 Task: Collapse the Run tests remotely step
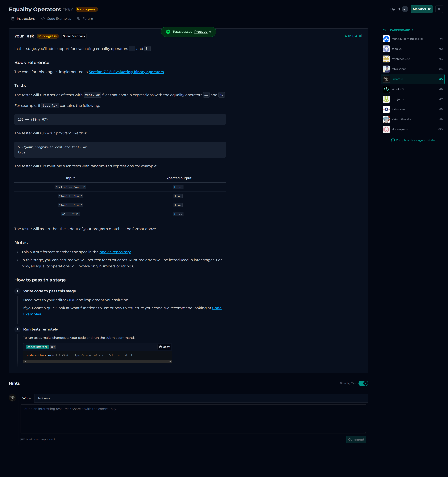tap(40, 329)
